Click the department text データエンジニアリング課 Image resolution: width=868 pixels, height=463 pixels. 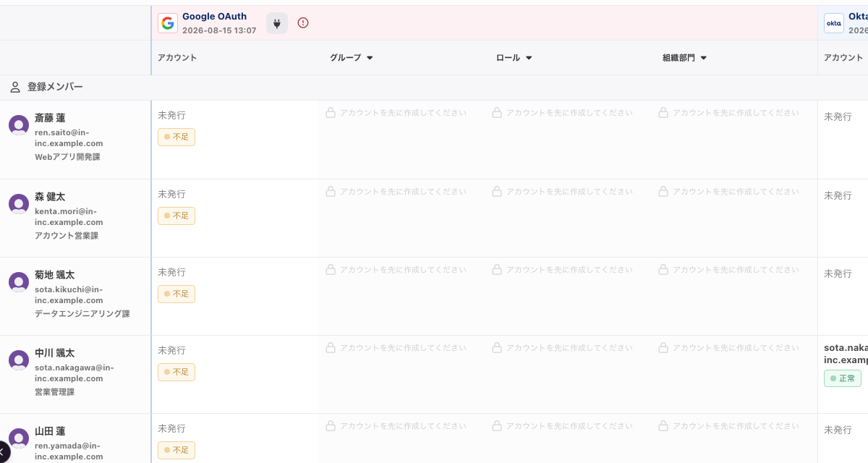coord(82,314)
